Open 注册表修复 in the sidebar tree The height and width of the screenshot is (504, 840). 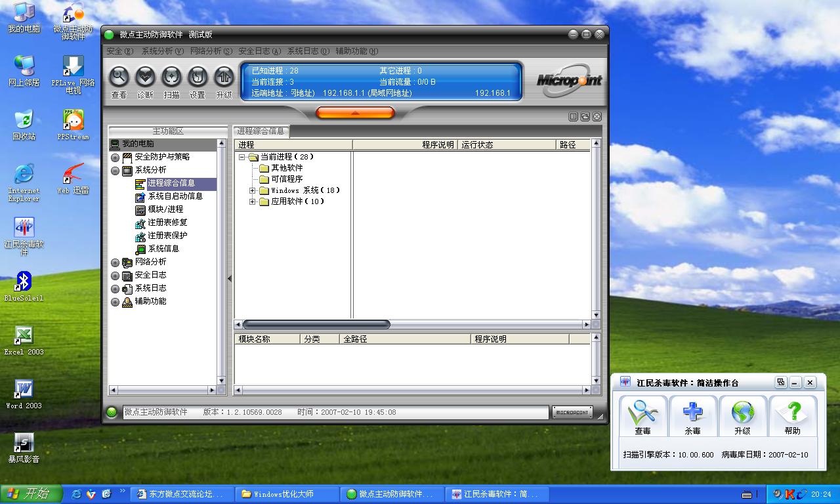pyautogui.click(x=161, y=222)
